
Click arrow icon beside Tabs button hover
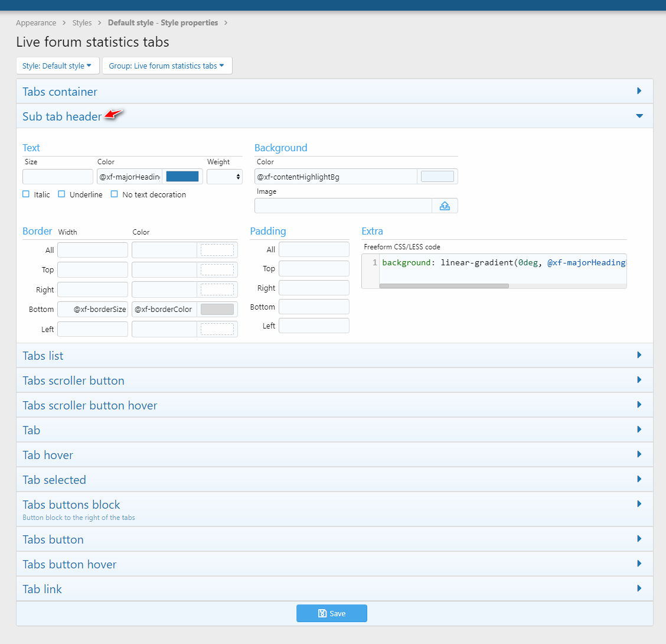coord(639,564)
